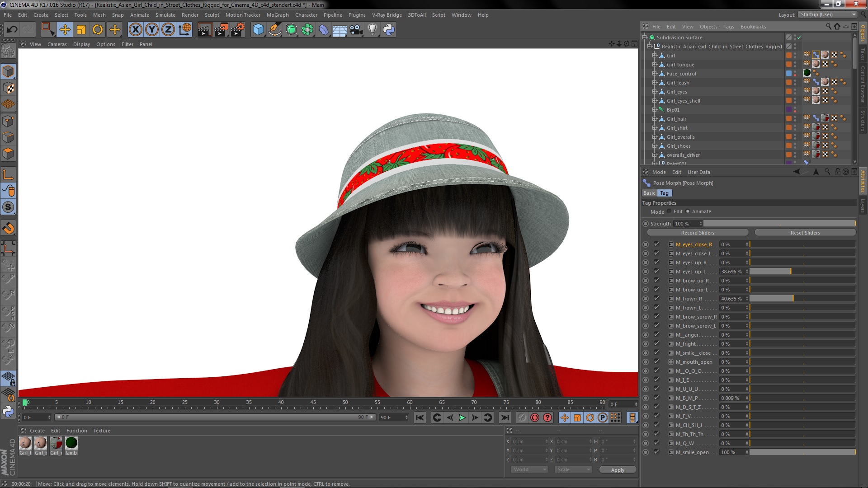Open the Sculpt menu

coord(212,15)
